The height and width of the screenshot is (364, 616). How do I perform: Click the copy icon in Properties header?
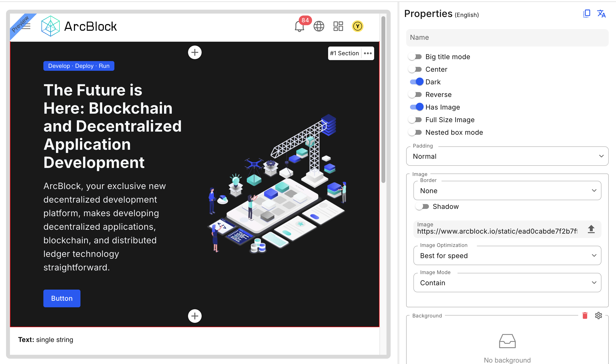pyautogui.click(x=587, y=14)
